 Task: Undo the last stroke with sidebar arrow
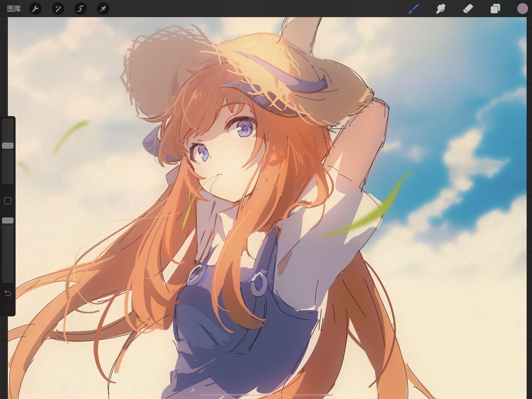point(8,293)
